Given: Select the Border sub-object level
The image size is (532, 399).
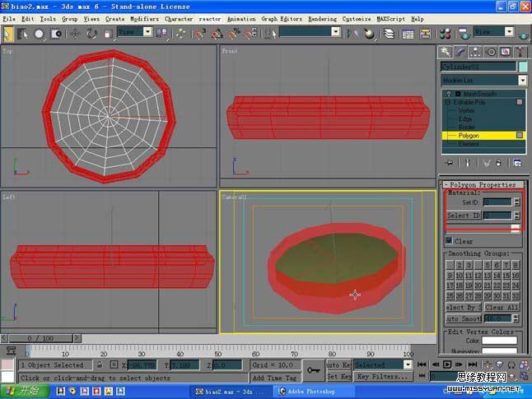Looking at the screenshot, I should 466,128.
